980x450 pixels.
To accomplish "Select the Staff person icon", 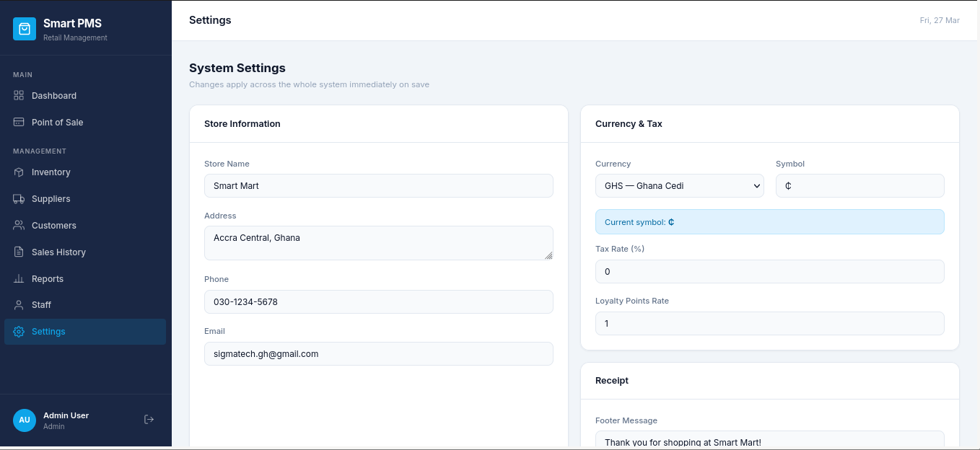I will [x=18, y=304].
